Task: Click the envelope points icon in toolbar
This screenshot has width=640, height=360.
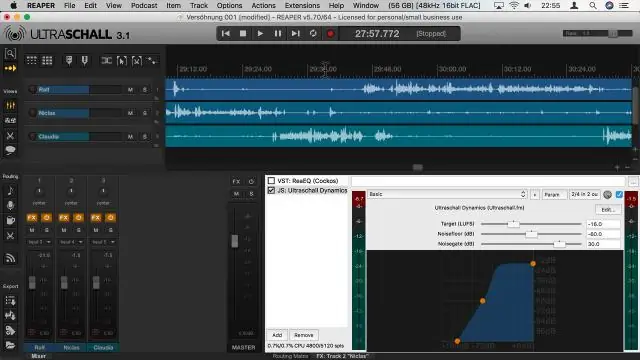Action: pyautogui.click(x=152, y=60)
